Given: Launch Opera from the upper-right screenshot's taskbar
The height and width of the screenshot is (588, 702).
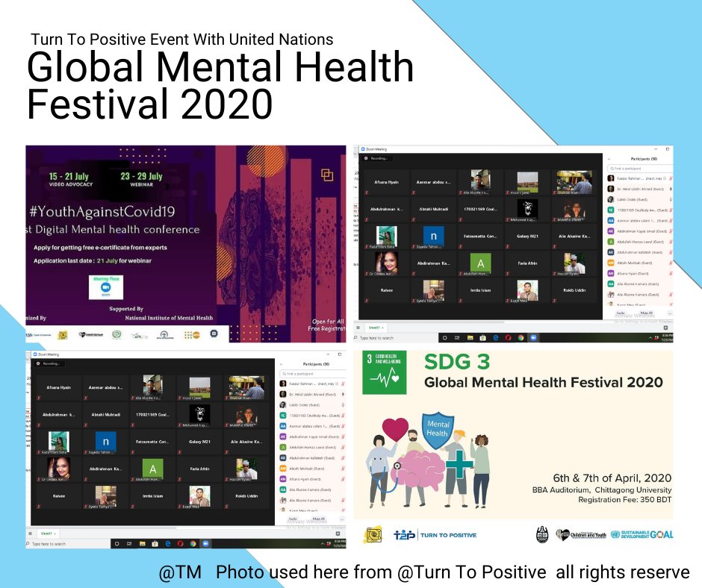Looking at the screenshot, I should point(508,338).
